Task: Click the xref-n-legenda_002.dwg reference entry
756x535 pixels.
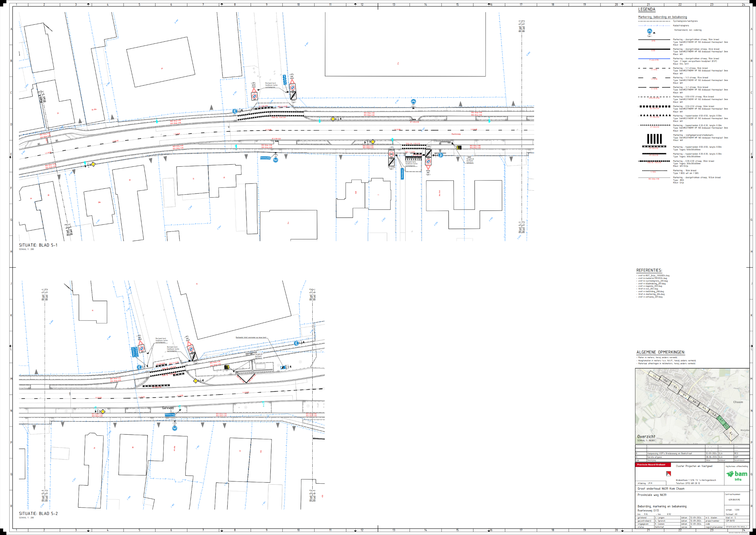Action: 650,286
